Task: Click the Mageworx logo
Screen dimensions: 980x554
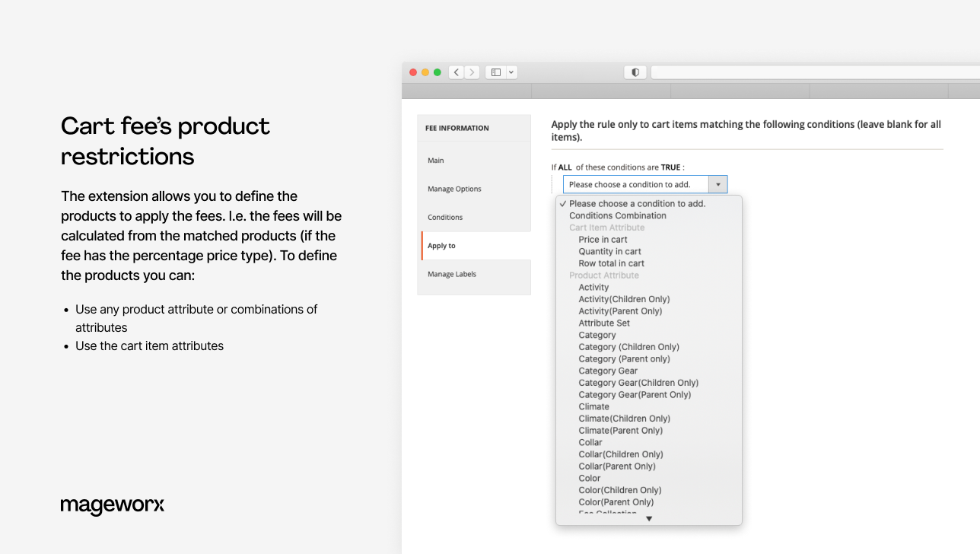Action: [x=112, y=505]
